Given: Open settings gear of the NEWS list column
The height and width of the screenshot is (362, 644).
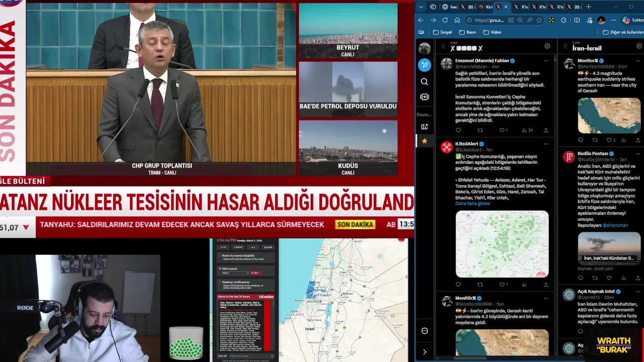Looking at the screenshot, I should point(547,46).
